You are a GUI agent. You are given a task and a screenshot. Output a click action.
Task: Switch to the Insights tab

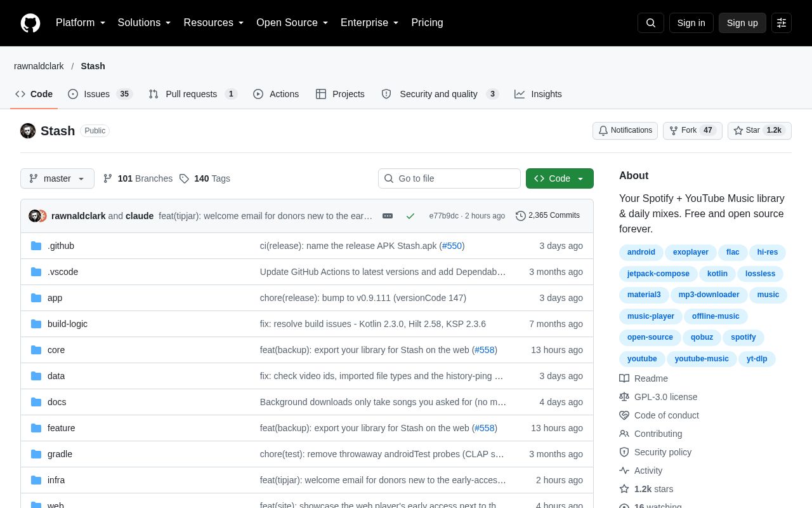pyautogui.click(x=538, y=94)
